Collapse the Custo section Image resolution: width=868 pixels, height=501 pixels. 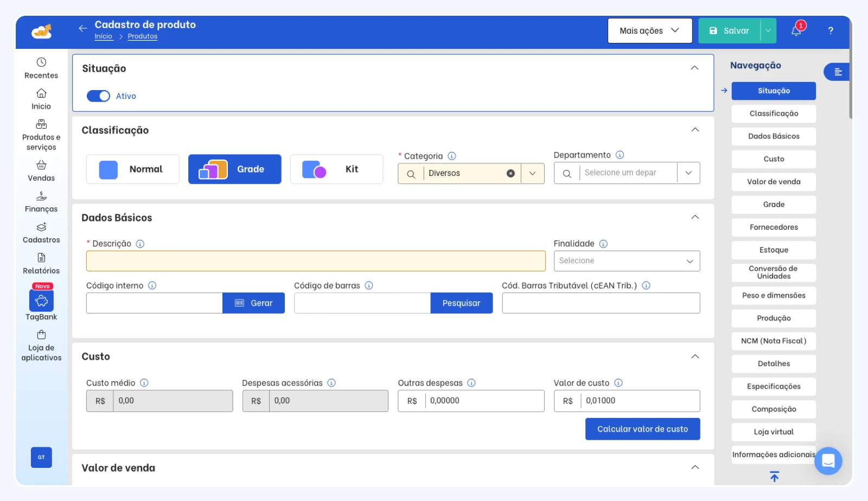(695, 357)
